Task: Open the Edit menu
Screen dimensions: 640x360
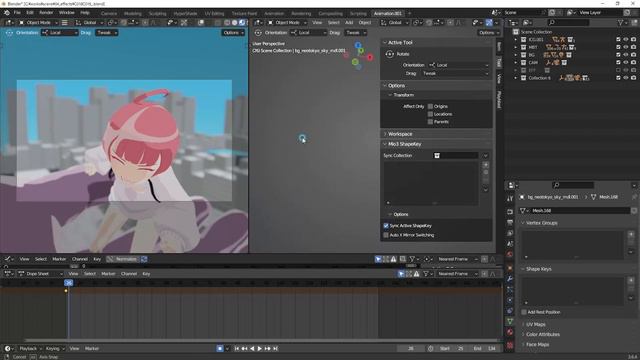Action: click(30, 13)
